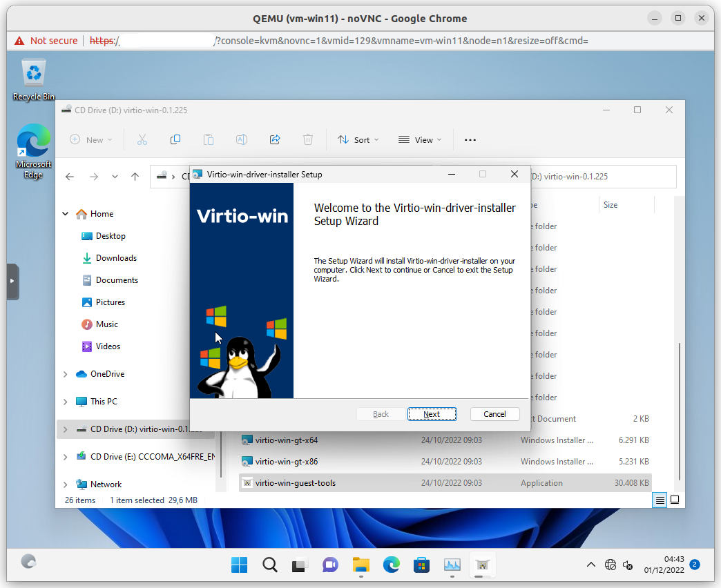The image size is (721, 588).
Task: Click the Cut scissors icon in File Explorer
Action: click(x=142, y=139)
